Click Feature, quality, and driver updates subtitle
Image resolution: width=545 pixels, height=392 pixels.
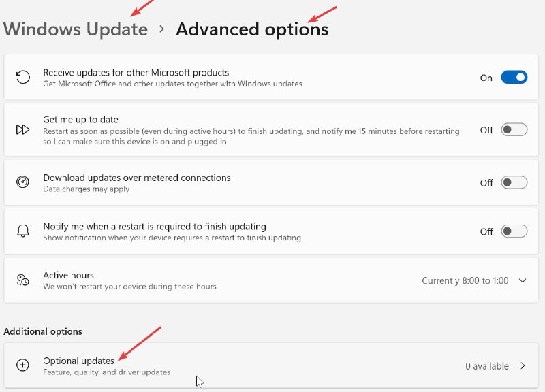(x=107, y=372)
